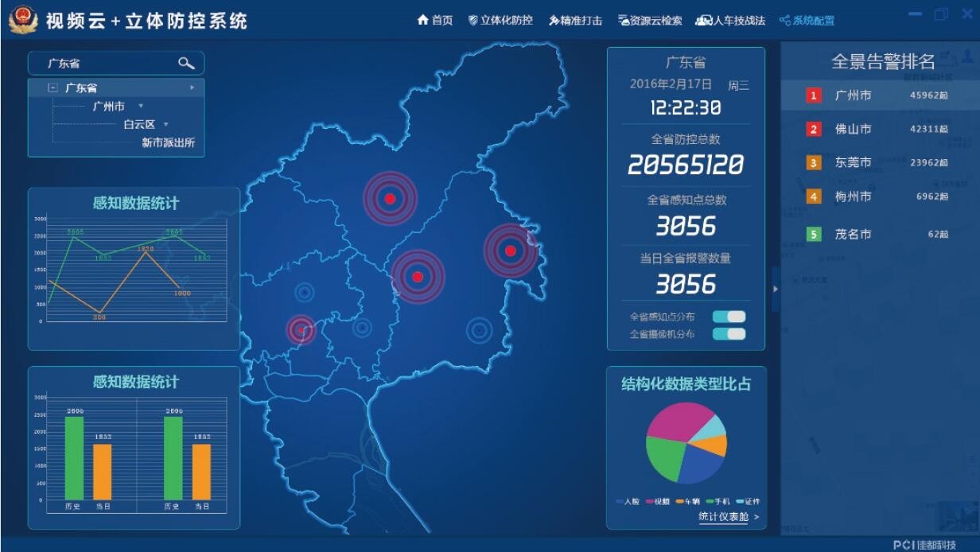Select rank badge 2 for 佛山市
The height and width of the screenshot is (552, 980).
pos(814,129)
